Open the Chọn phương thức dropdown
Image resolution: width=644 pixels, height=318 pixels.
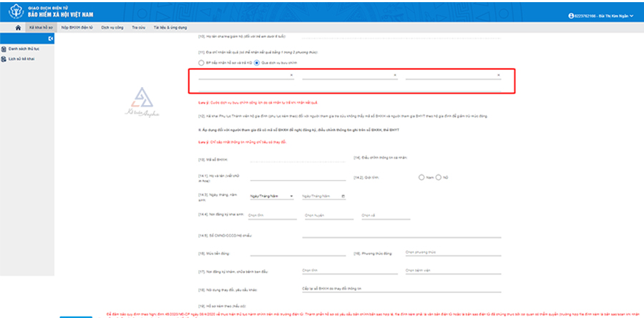451,252
